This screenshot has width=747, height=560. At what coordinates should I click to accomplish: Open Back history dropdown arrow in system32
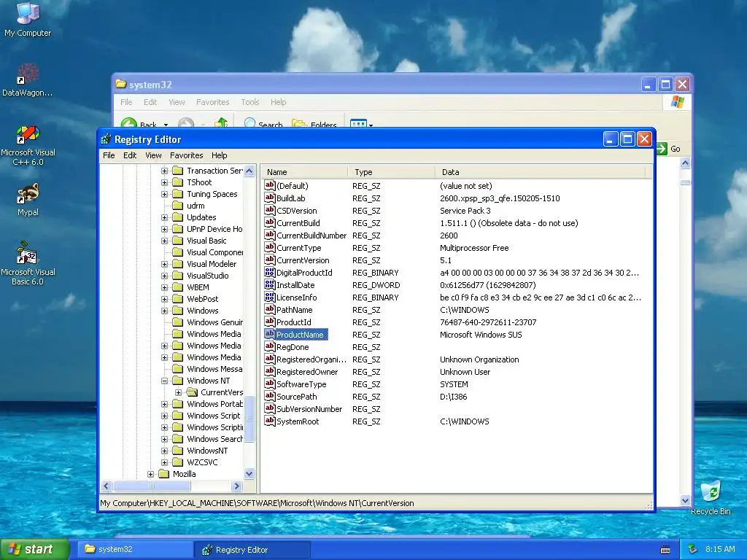(x=166, y=125)
